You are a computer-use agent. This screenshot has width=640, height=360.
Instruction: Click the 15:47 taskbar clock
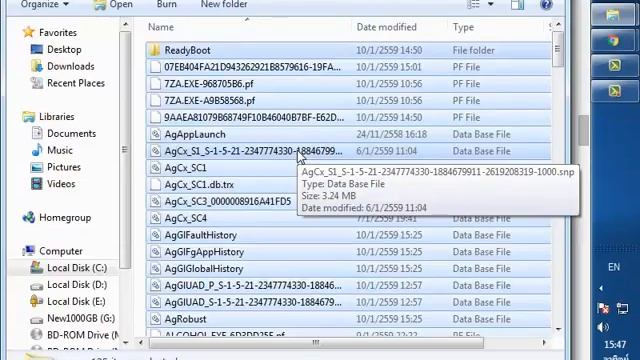(615, 345)
